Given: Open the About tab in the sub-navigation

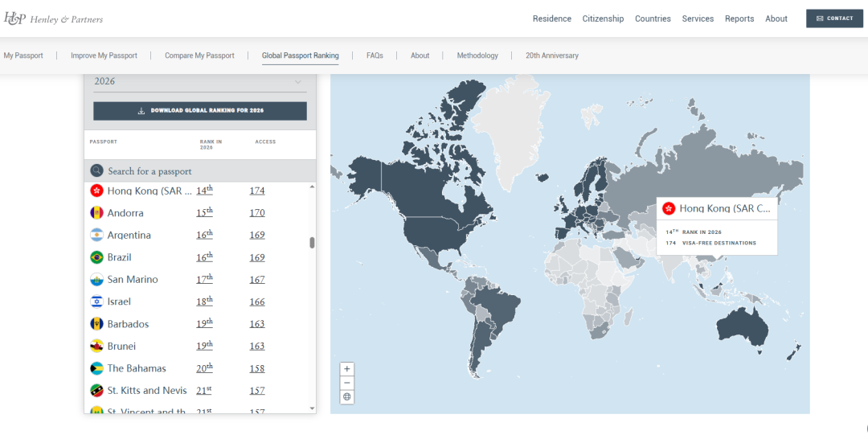Looking at the screenshot, I should pos(420,55).
